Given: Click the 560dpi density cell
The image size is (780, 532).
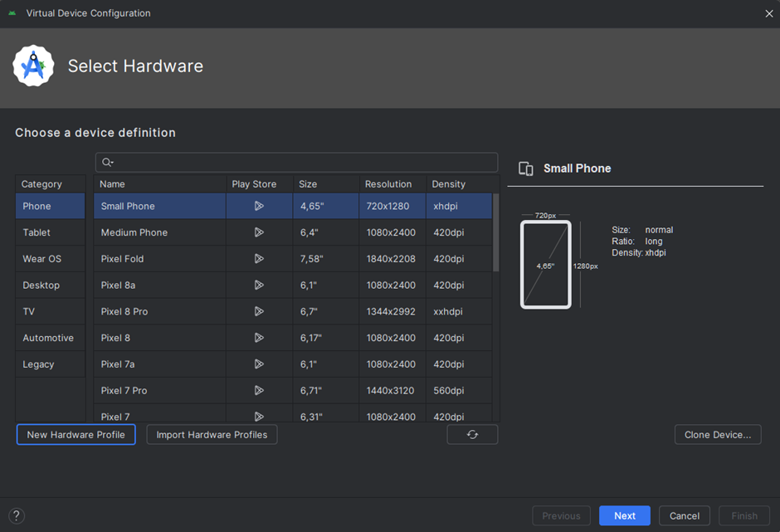Looking at the screenshot, I should coord(459,391).
